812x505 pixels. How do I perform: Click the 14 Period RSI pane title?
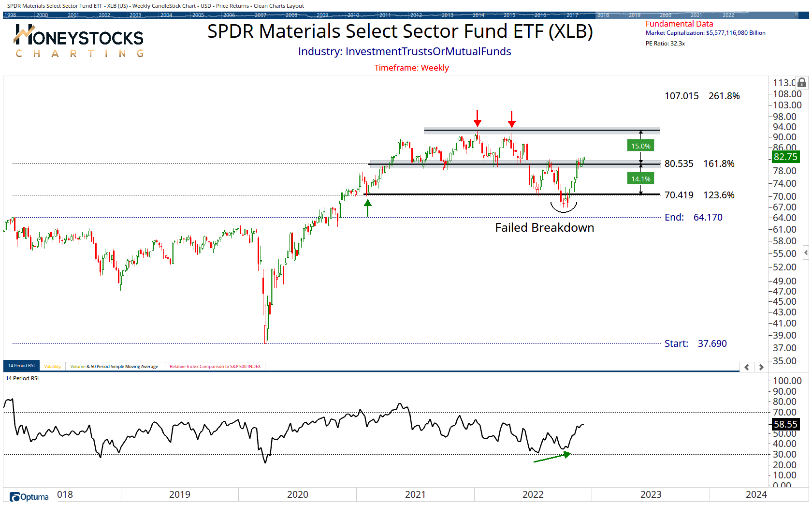click(22, 378)
